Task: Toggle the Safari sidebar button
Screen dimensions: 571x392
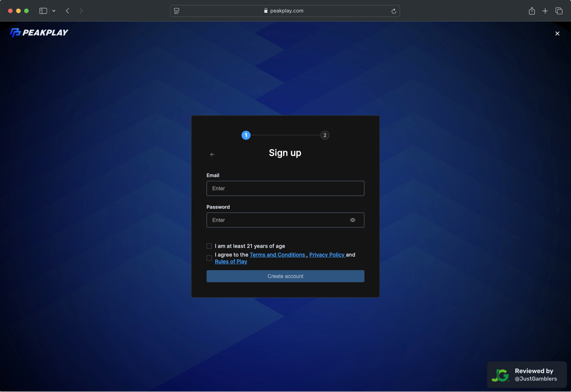Action: tap(43, 11)
